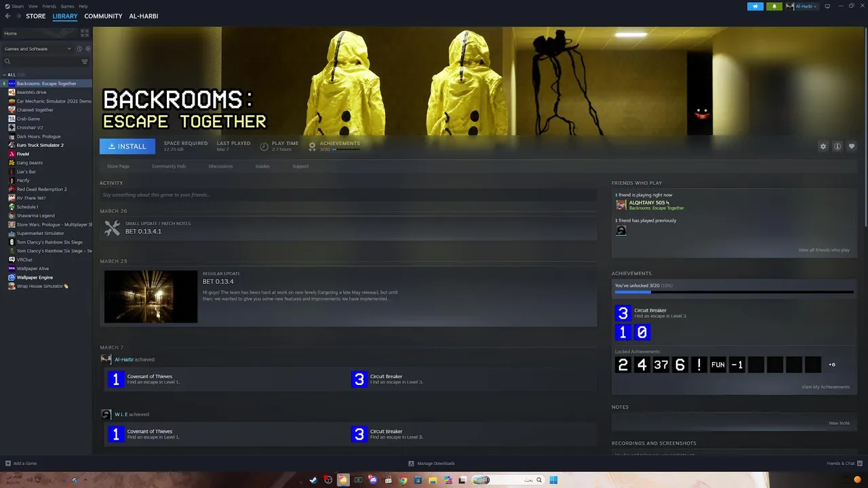Select BeamNG.drive in library
The height and width of the screenshot is (488, 868).
(x=31, y=92)
